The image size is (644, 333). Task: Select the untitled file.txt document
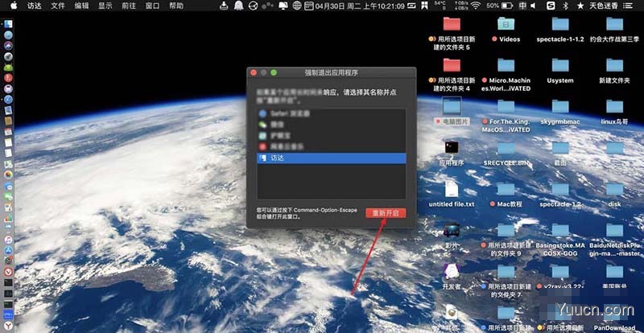coord(452,194)
